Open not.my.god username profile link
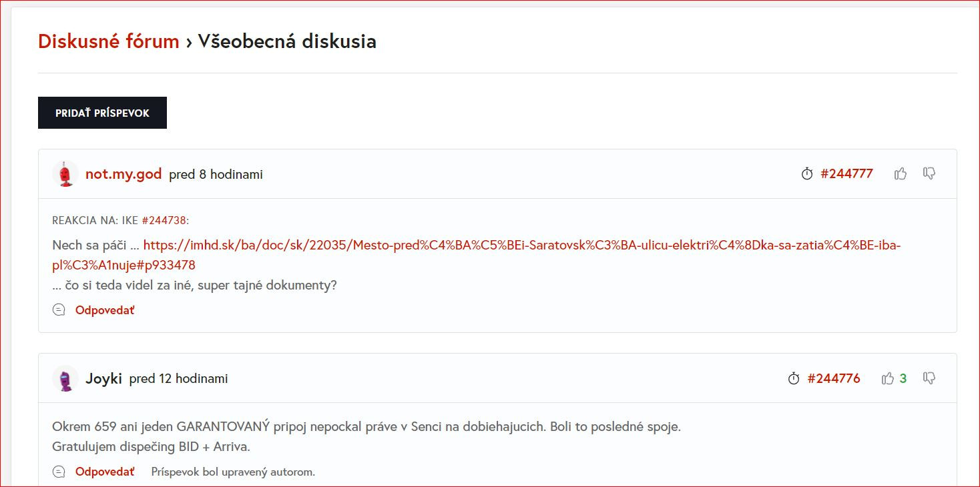Viewport: 980px width, 487px height. [124, 174]
